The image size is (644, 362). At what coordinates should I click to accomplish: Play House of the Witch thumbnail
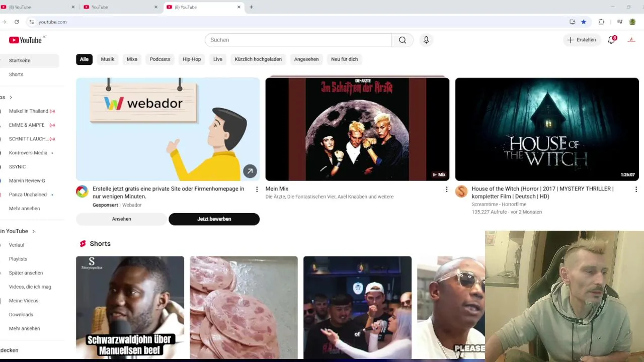[x=547, y=129]
